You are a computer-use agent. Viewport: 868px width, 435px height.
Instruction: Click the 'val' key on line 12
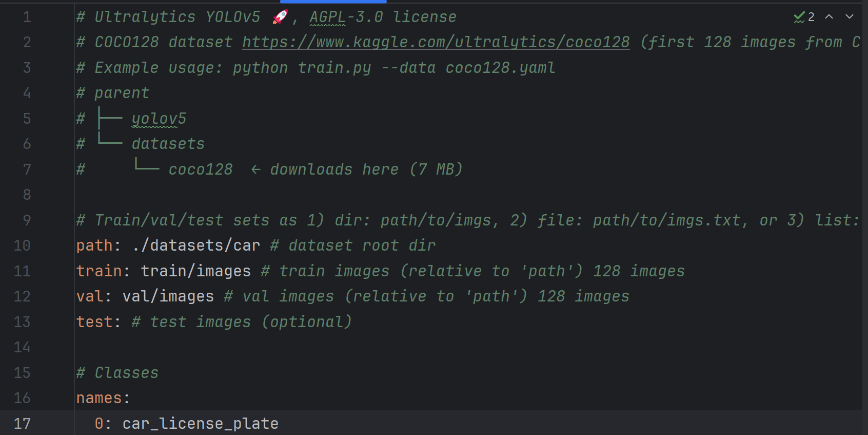(90, 296)
